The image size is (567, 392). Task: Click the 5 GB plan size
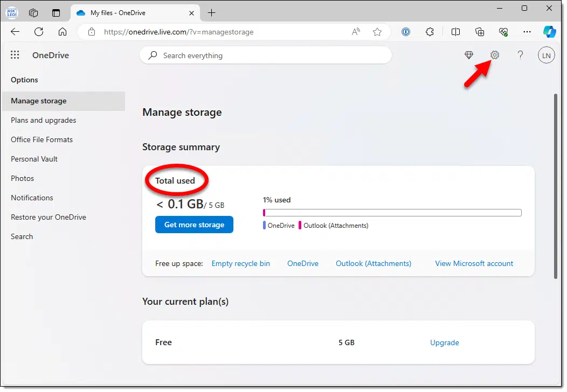click(x=347, y=342)
